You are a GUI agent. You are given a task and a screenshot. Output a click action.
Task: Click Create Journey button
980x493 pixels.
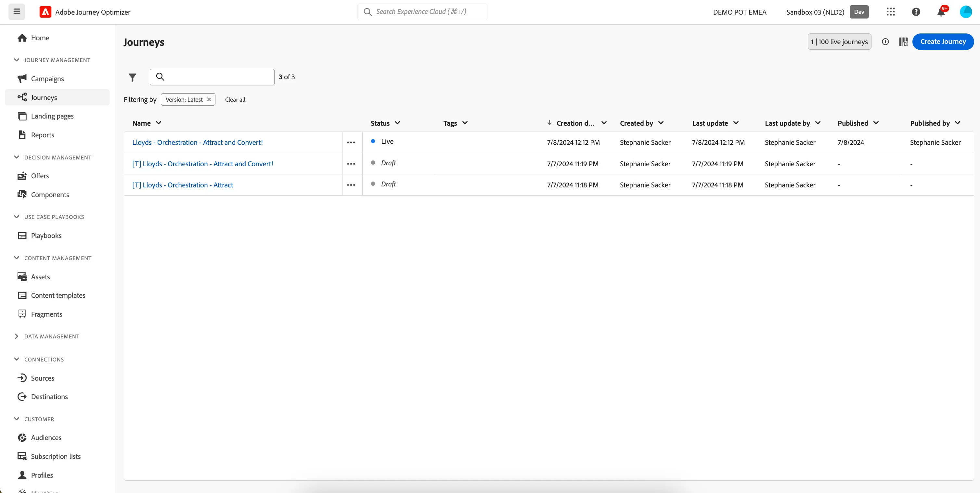pos(943,42)
